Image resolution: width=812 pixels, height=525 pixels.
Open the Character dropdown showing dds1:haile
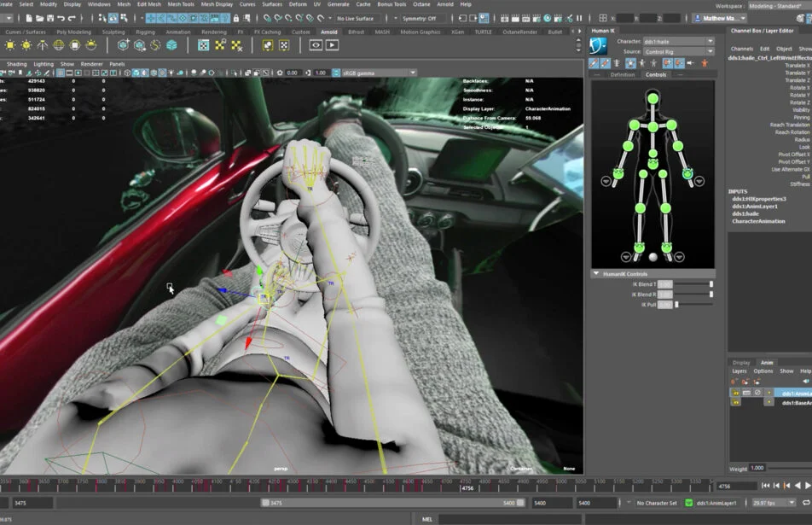tap(674, 41)
